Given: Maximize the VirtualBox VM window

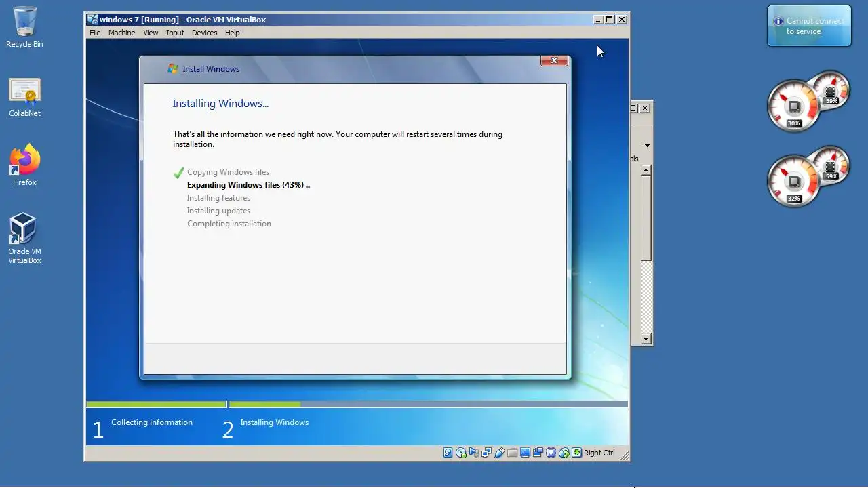Looking at the screenshot, I should pos(610,20).
